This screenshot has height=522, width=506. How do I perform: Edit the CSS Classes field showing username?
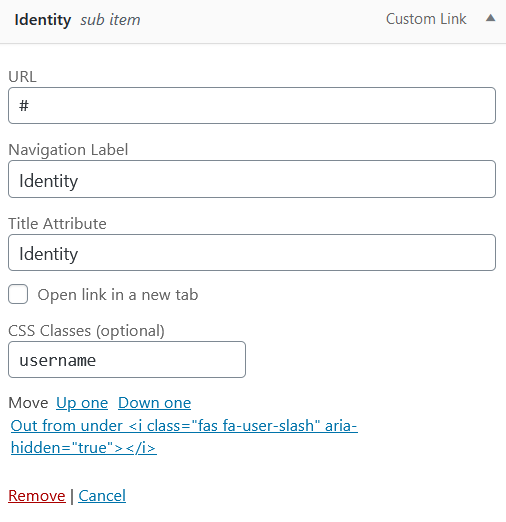point(127,359)
